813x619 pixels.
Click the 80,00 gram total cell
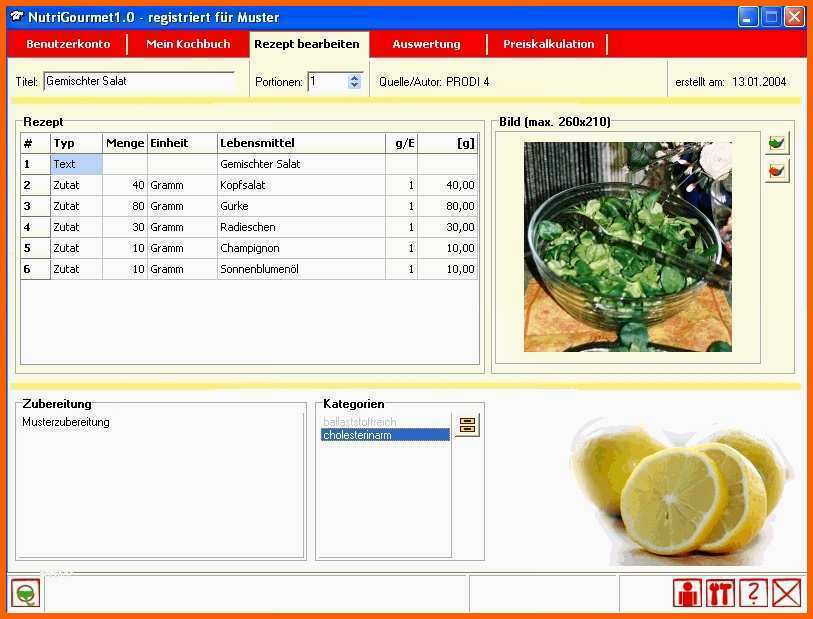tap(447, 206)
